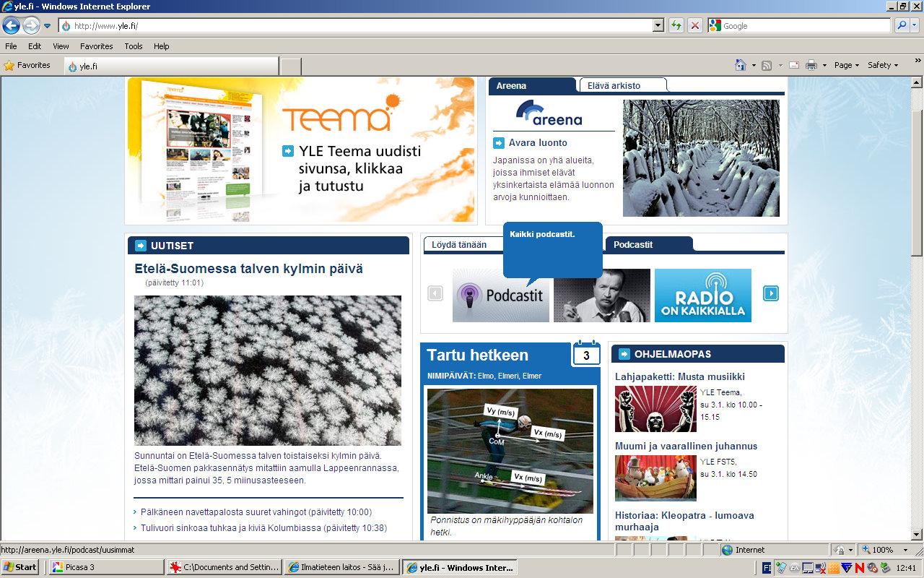Click the red X Stop loading icon

(x=694, y=25)
